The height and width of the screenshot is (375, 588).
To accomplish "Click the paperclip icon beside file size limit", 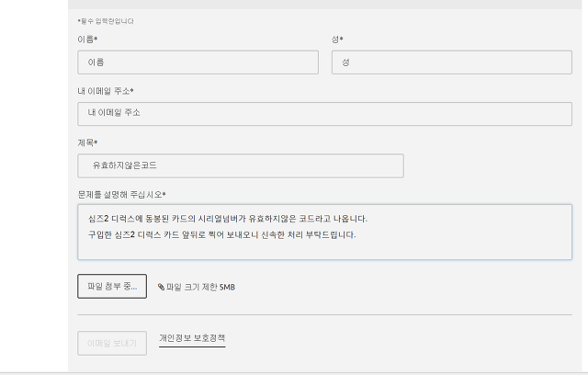I will [x=161, y=287].
